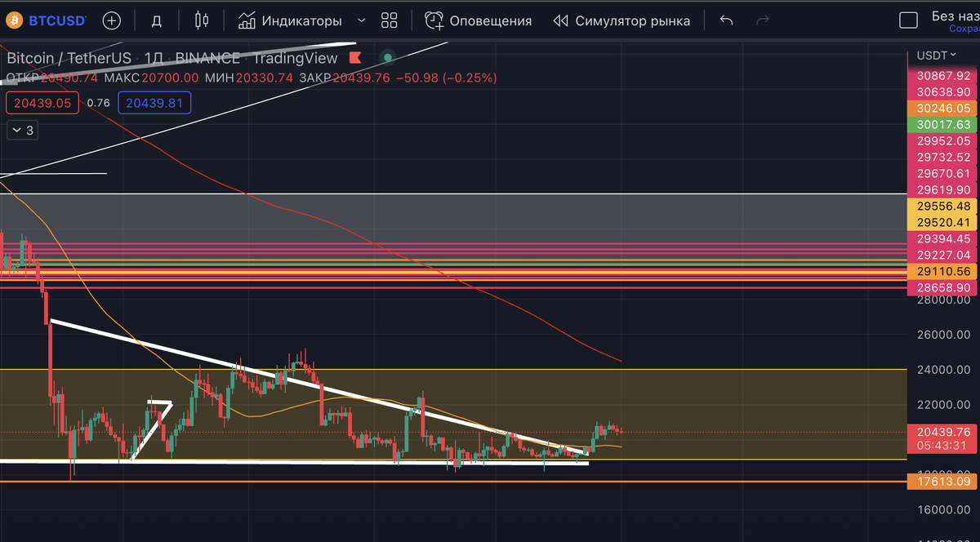Click the undo arrow icon
The image size is (980, 542).
pyautogui.click(x=725, y=20)
